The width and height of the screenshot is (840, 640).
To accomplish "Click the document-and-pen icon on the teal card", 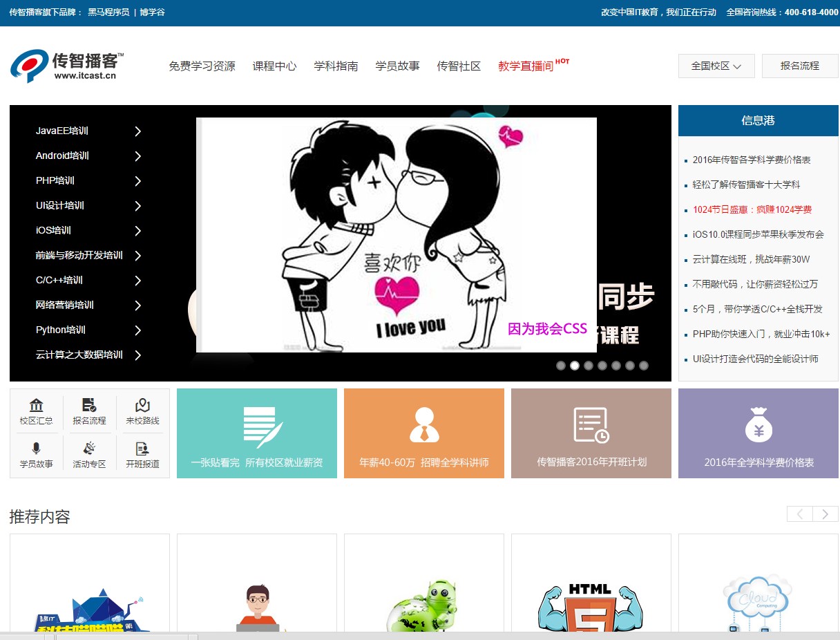I will [263, 426].
